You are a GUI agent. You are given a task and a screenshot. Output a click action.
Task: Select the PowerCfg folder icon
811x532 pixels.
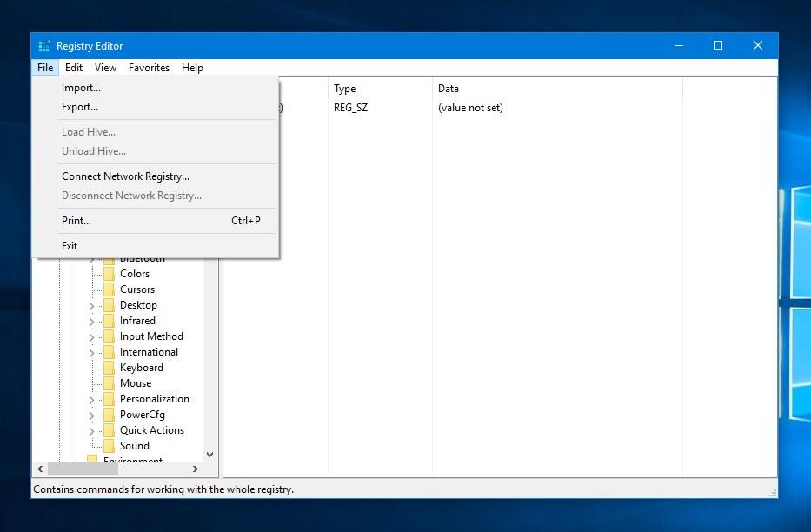[x=110, y=414]
